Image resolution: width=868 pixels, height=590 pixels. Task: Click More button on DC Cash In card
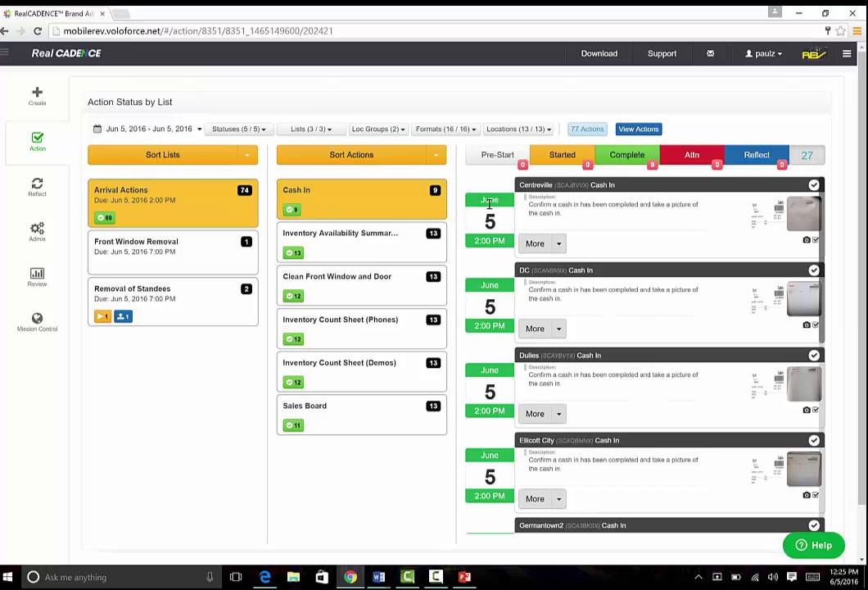[x=535, y=329]
